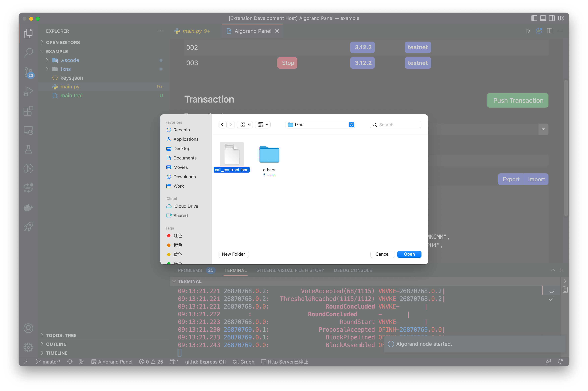This screenshot has height=391, width=588.
Task: Go back in file dialog
Action: point(222,124)
